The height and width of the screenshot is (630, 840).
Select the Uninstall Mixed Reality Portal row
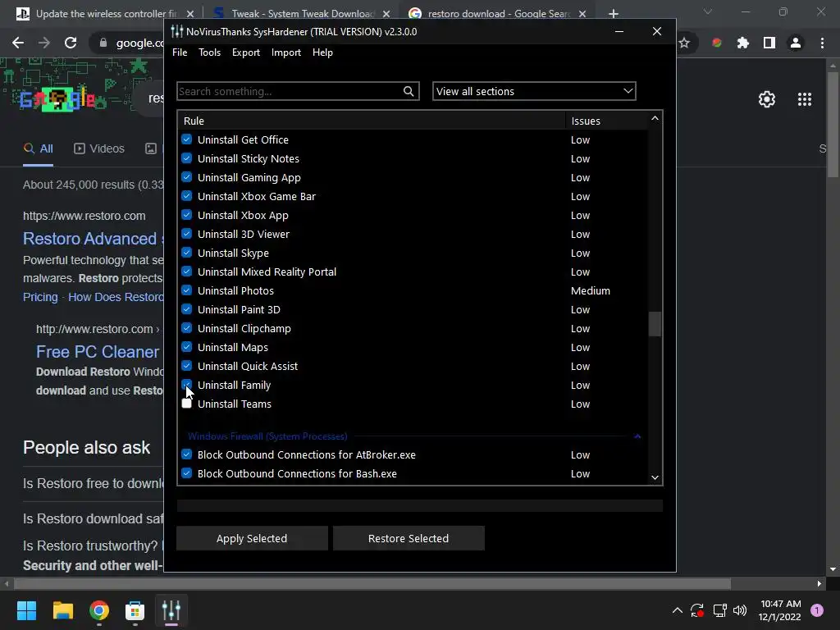(413, 272)
